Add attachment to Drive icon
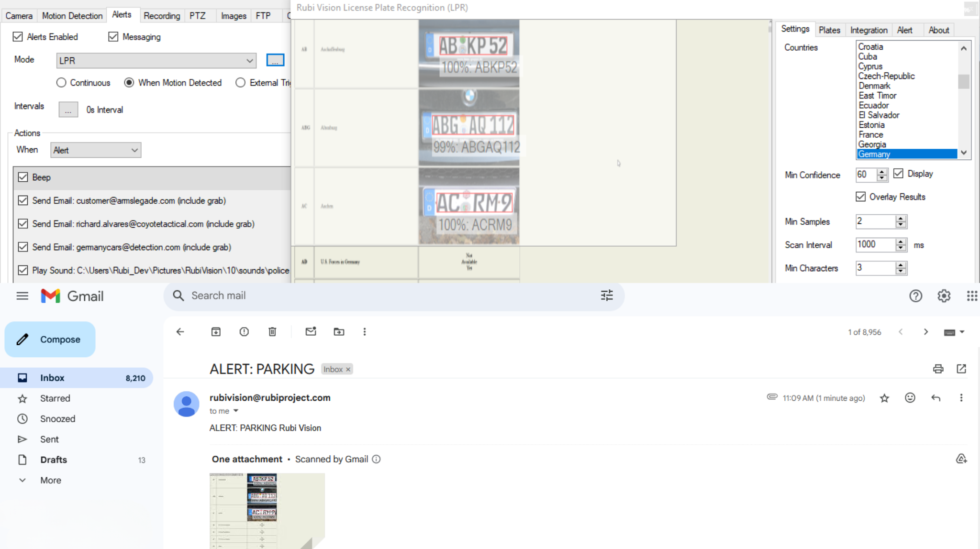 [x=961, y=459]
